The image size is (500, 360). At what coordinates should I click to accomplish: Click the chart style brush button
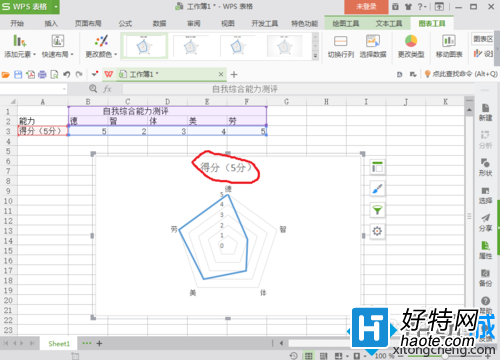pyautogui.click(x=377, y=189)
